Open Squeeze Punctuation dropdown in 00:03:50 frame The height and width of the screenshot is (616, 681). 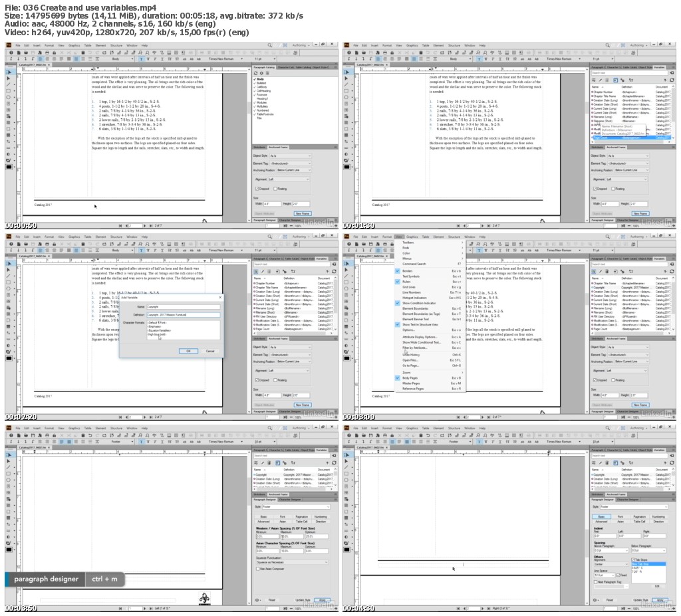coord(292,562)
